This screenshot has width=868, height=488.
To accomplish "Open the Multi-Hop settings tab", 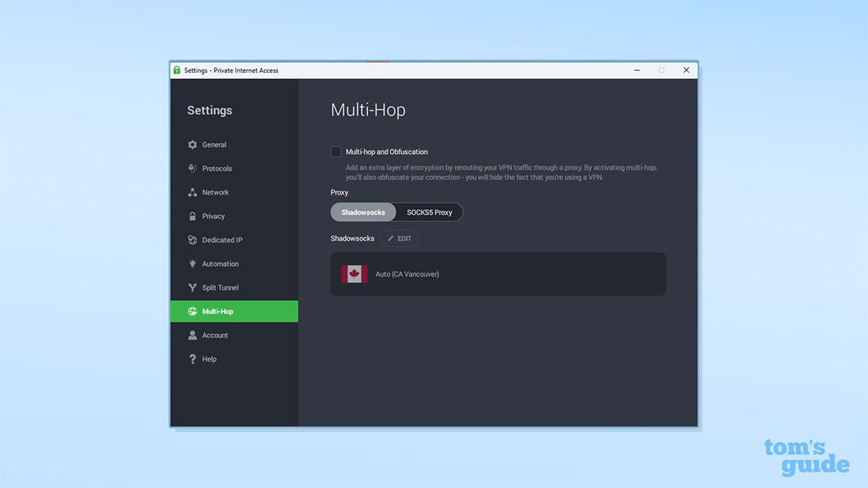I will tap(234, 312).
